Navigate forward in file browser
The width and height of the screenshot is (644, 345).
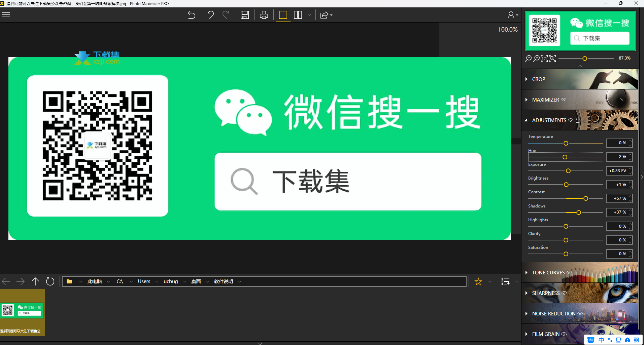coord(21,281)
